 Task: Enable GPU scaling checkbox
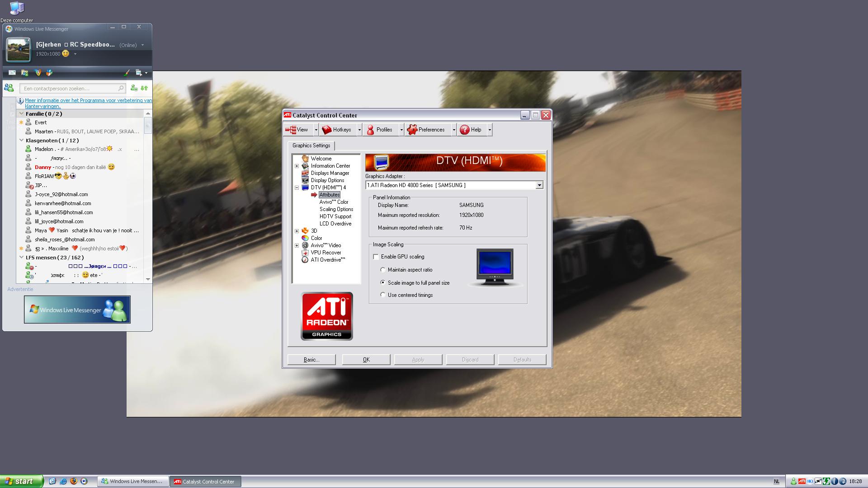(376, 257)
